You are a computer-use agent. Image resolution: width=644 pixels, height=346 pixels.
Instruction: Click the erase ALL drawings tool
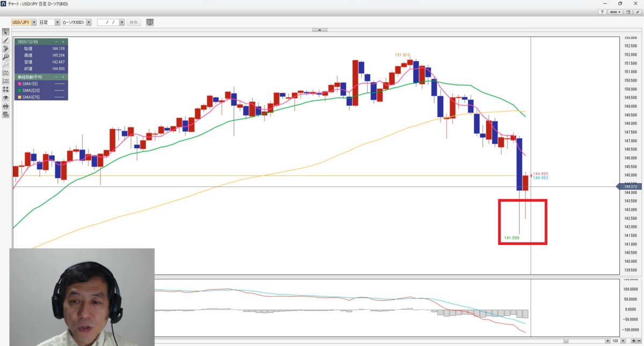coord(5,48)
